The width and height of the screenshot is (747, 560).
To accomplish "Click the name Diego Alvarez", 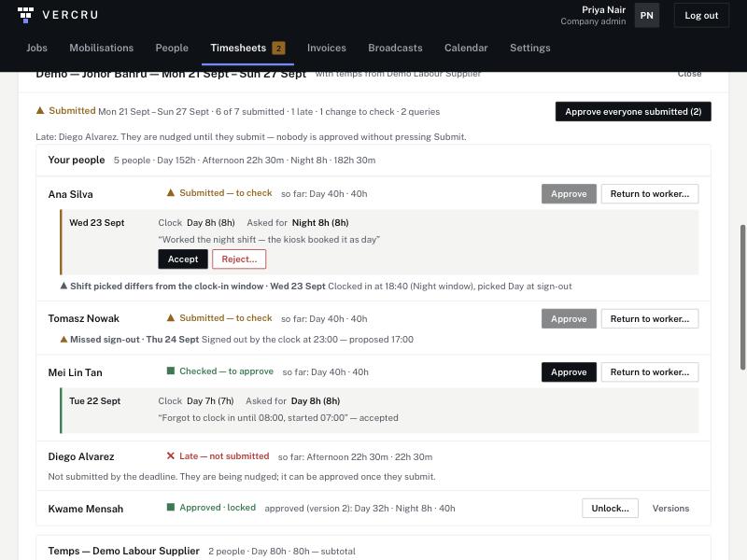I will tap(81, 456).
